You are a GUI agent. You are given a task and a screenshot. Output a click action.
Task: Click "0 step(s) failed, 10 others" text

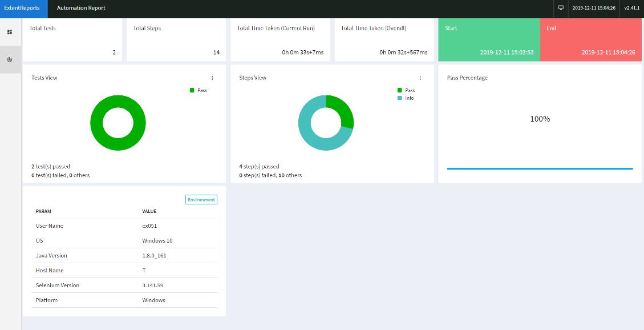[x=270, y=175]
